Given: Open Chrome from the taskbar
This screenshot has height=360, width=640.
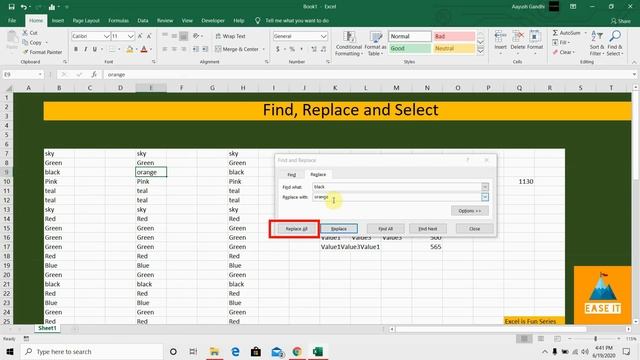Looking at the screenshot, I should point(297,351).
